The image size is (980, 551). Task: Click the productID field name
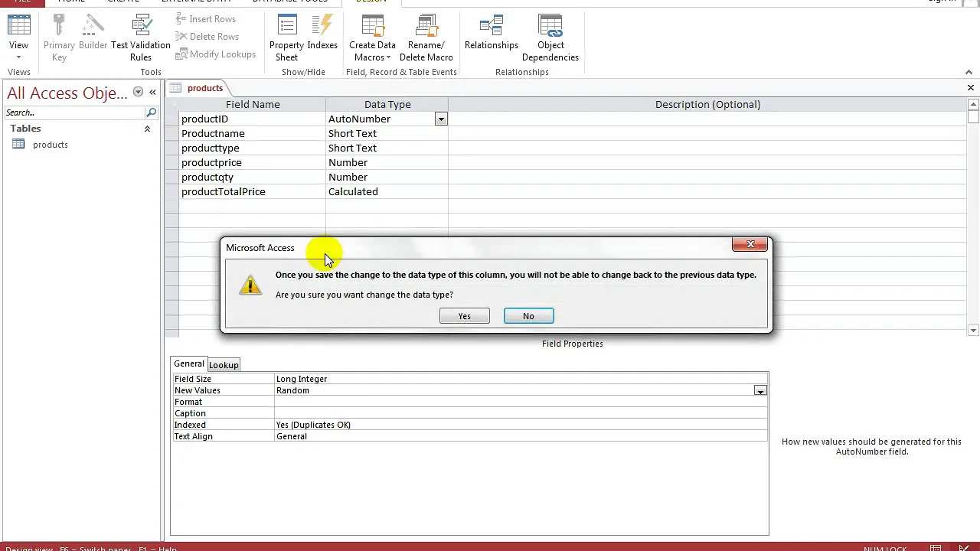pos(252,119)
